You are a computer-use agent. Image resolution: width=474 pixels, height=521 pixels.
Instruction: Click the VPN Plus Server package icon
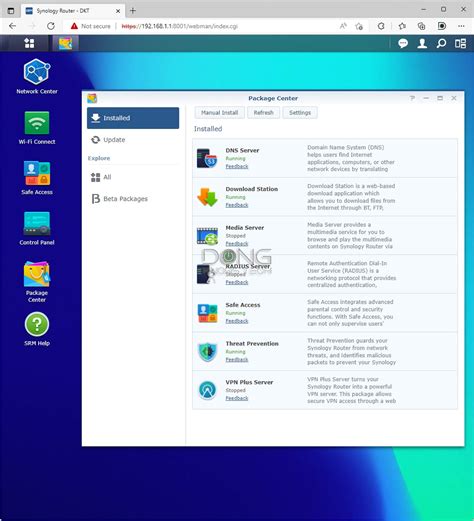click(207, 390)
